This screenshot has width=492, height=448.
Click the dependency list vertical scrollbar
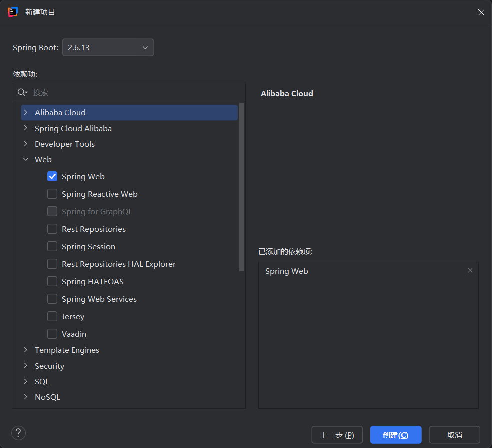242,187
